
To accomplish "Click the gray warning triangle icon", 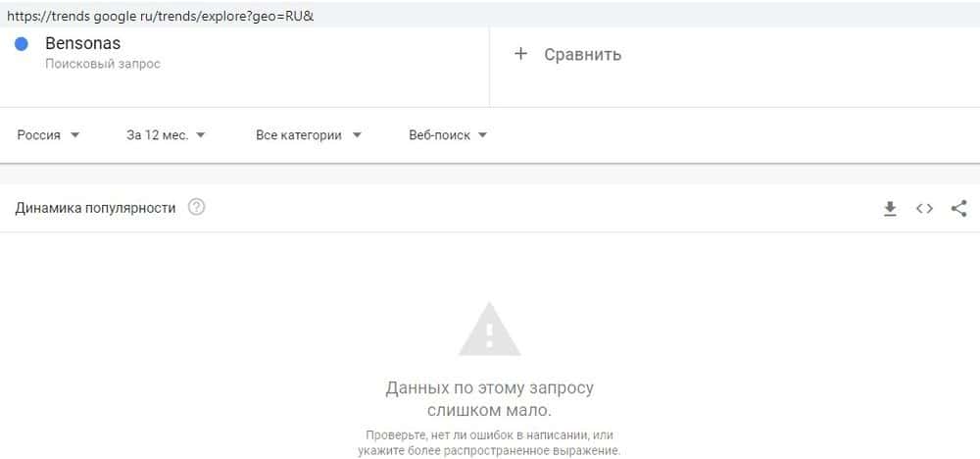I will pyautogui.click(x=489, y=330).
